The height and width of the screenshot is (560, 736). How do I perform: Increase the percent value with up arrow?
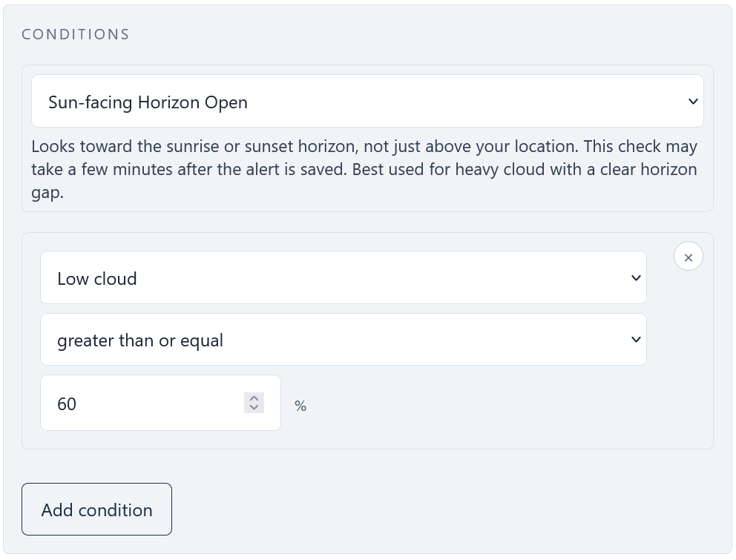(x=254, y=398)
